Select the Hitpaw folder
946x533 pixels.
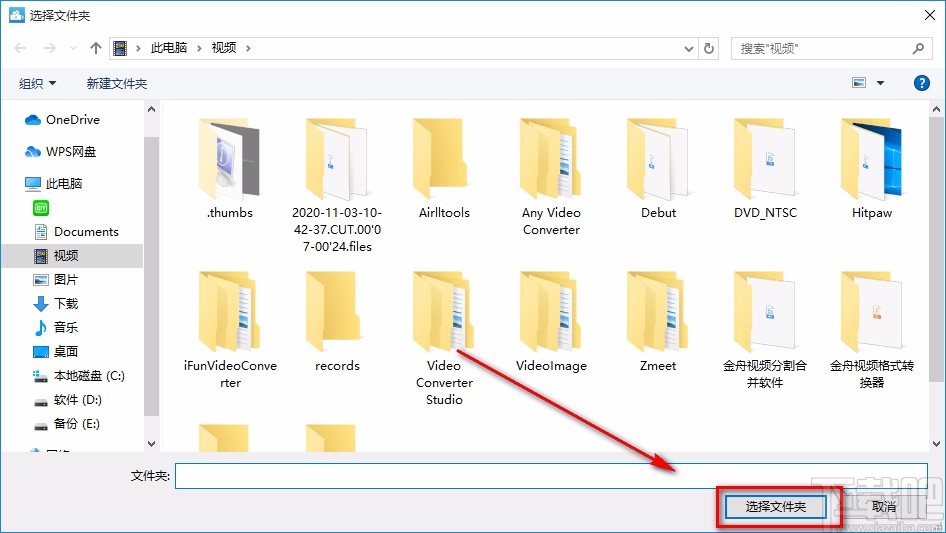(872, 168)
